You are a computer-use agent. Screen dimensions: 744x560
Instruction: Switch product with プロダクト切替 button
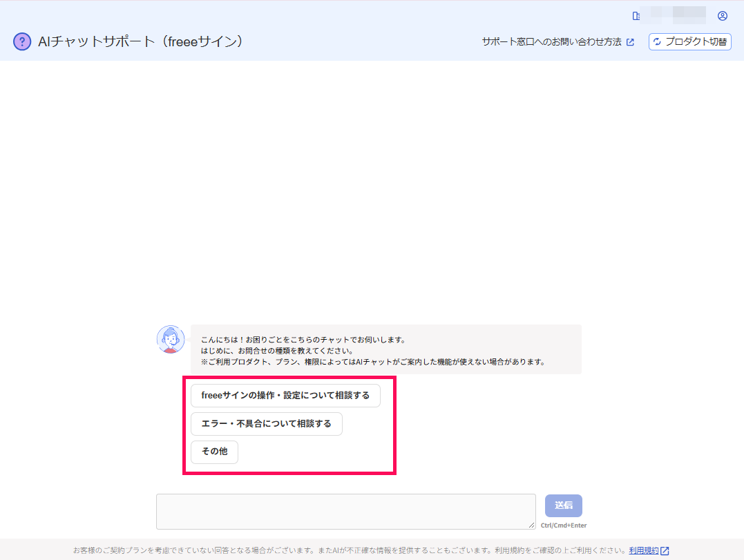click(690, 41)
